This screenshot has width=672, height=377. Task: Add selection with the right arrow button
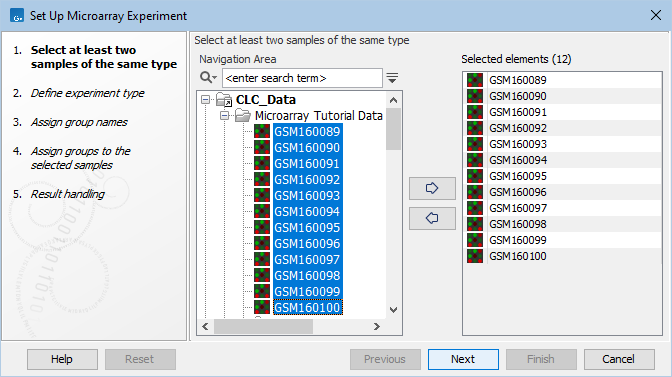[x=432, y=188]
